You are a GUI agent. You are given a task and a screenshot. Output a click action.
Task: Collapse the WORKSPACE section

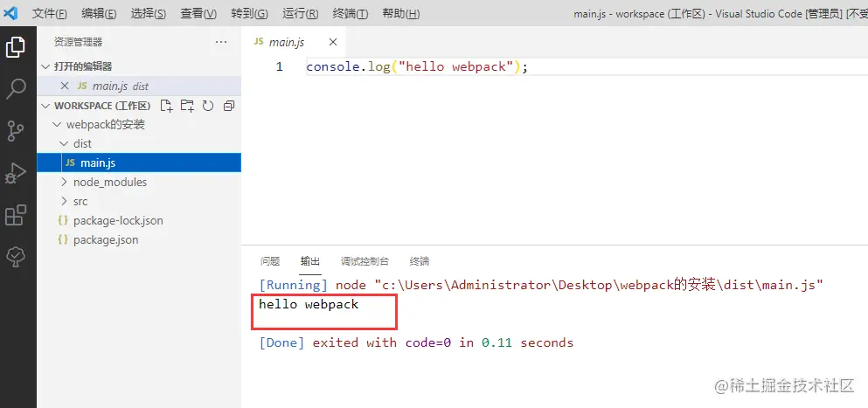pyautogui.click(x=45, y=105)
